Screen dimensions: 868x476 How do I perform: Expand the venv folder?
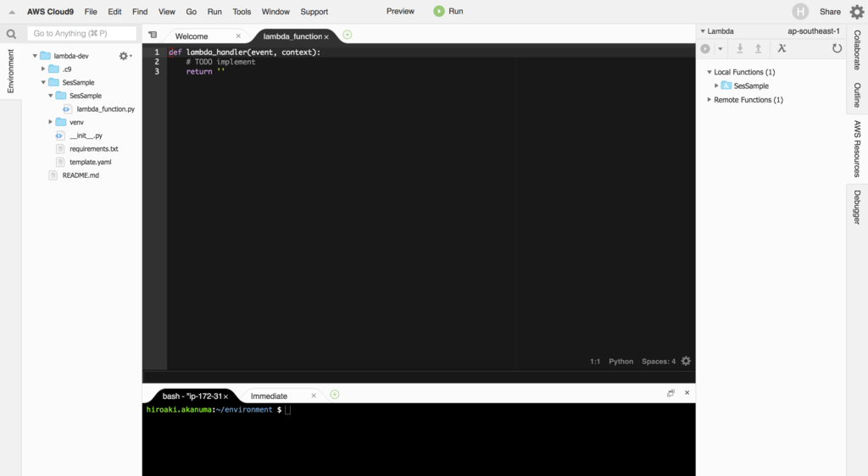pyautogui.click(x=50, y=122)
